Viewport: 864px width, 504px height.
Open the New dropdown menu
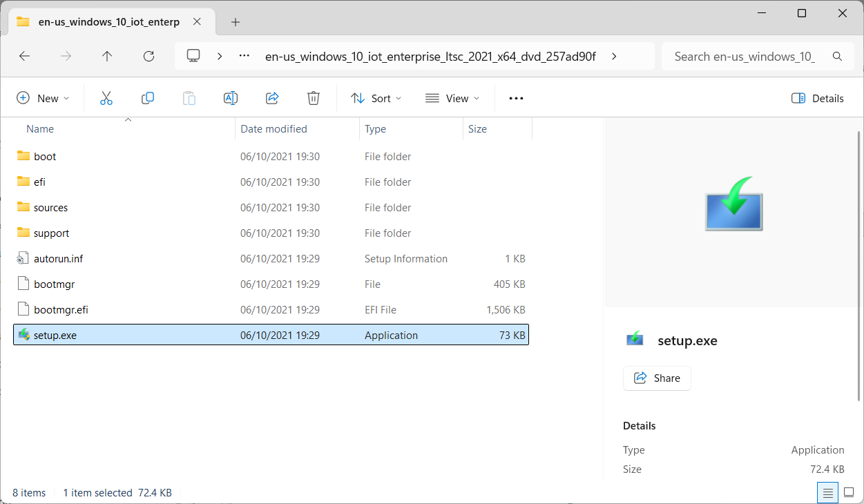[x=43, y=98]
